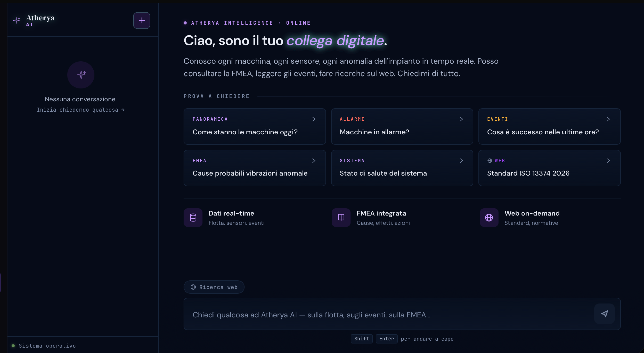Click the Dati real-time database icon
Viewport: 644px width, 353px height.
[x=193, y=218]
